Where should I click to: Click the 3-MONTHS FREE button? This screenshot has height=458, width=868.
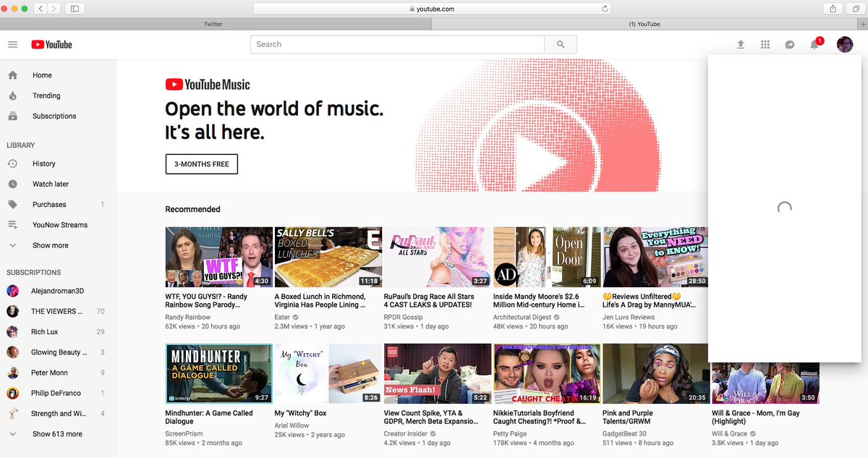coord(201,164)
